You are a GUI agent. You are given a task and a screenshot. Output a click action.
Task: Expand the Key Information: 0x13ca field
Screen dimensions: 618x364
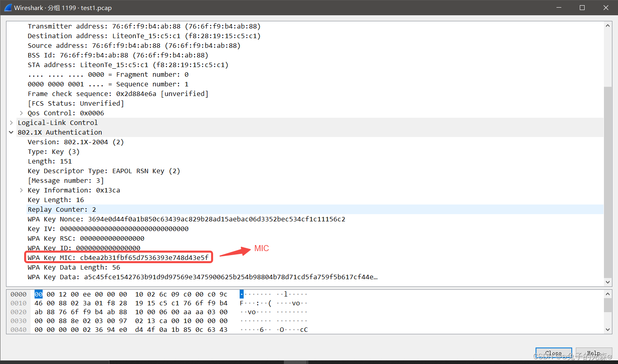pos(21,190)
